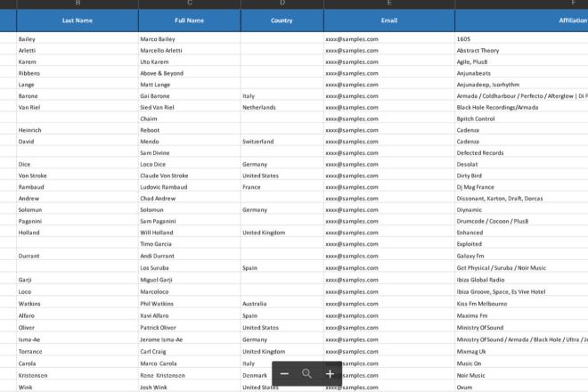Screen dimensions: 588x392
Task: Click the cell containing Marco Bailey
Action: coord(190,39)
